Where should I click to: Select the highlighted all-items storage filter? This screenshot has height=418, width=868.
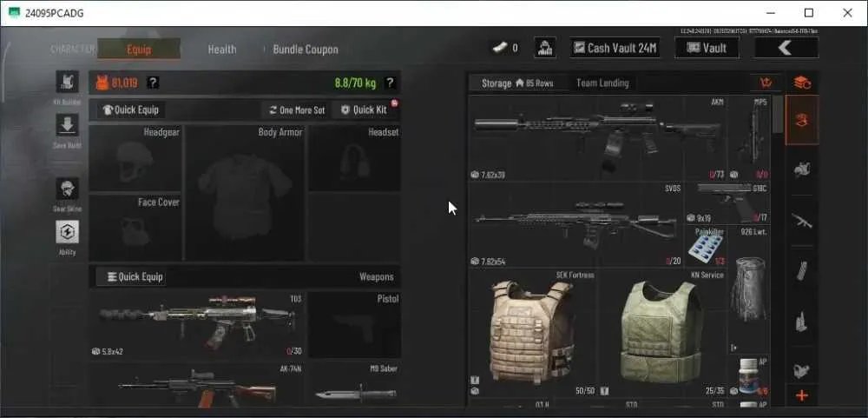(802, 120)
